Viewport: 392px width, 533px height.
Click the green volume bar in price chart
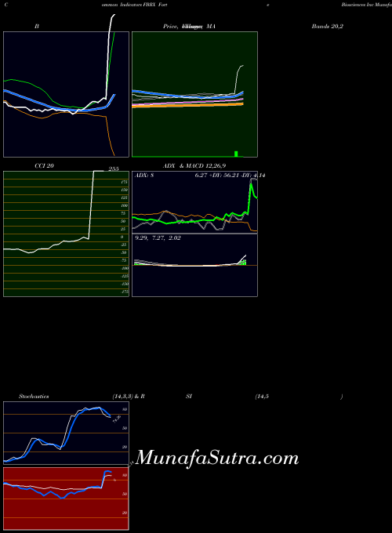coord(236,154)
